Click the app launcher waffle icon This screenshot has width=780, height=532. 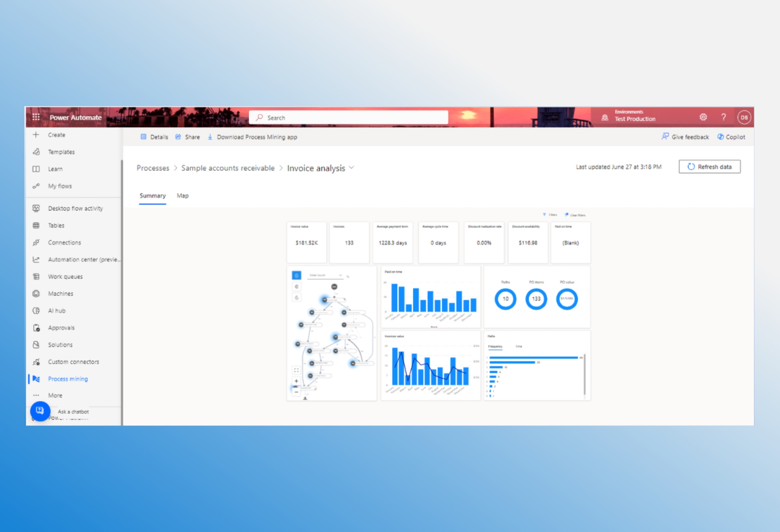pyautogui.click(x=36, y=117)
